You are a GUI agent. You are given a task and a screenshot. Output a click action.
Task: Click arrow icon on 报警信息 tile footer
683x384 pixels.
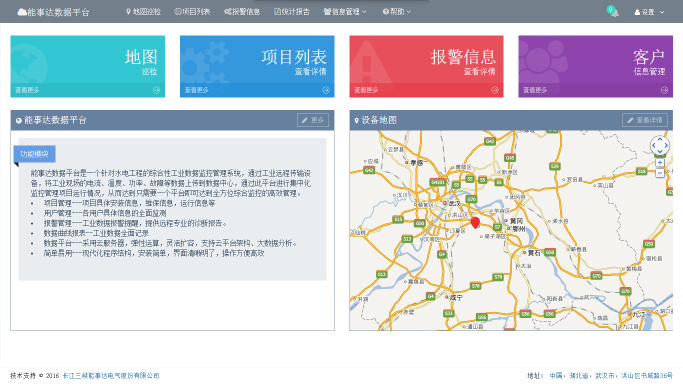[x=495, y=90]
